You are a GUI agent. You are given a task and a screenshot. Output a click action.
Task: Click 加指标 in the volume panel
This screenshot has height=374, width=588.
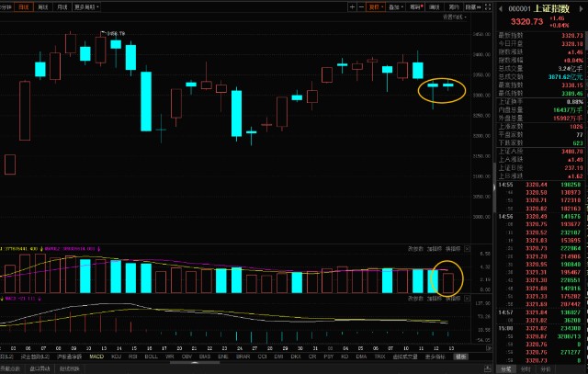pos(435,249)
